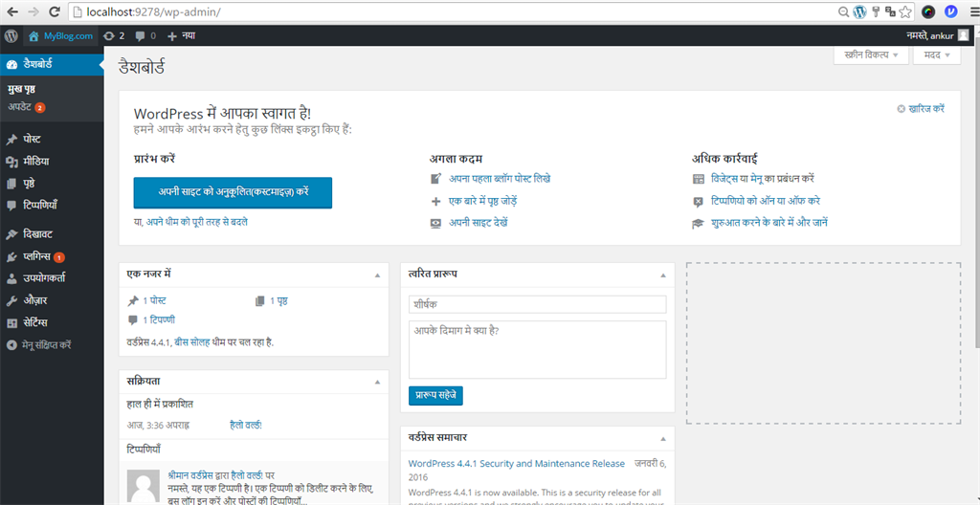Click the blue V extension icon
Image resolution: width=980 pixels, height=505 pixels.
950,11
